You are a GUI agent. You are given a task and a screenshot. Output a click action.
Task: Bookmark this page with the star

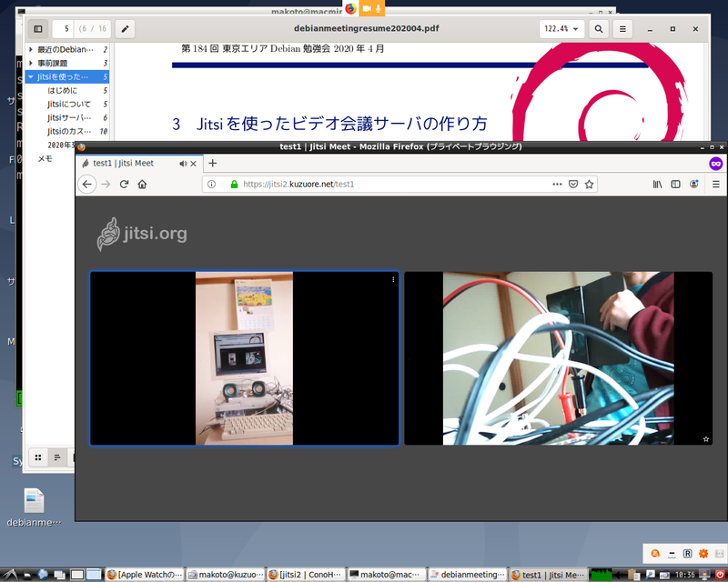click(589, 185)
